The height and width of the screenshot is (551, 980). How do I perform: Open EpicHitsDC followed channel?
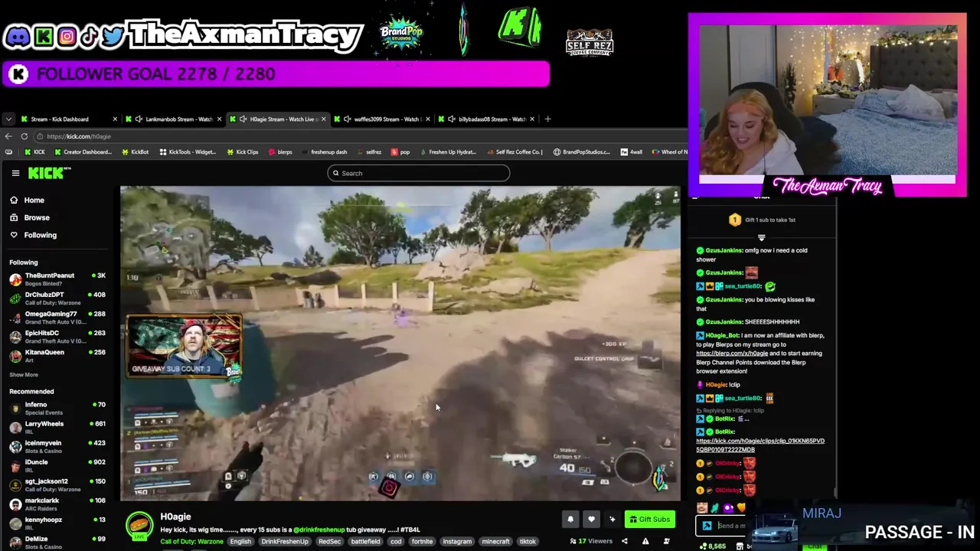(x=57, y=337)
